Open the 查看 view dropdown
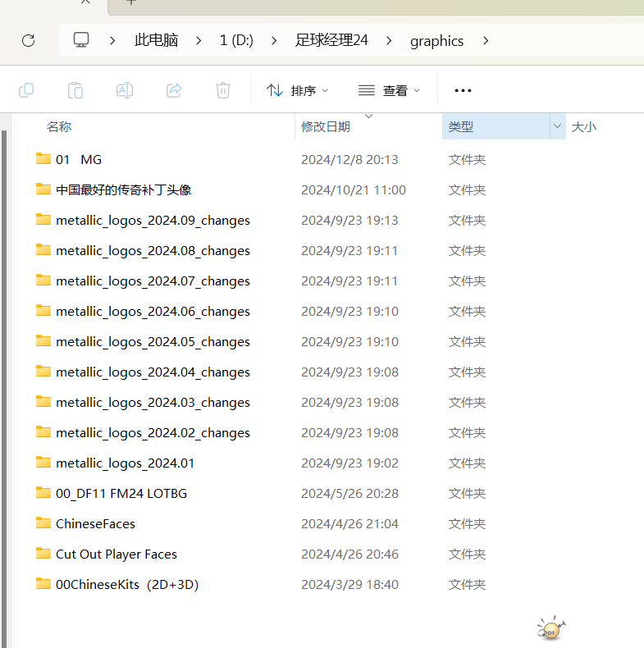This screenshot has width=644, height=648. [x=390, y=90]
